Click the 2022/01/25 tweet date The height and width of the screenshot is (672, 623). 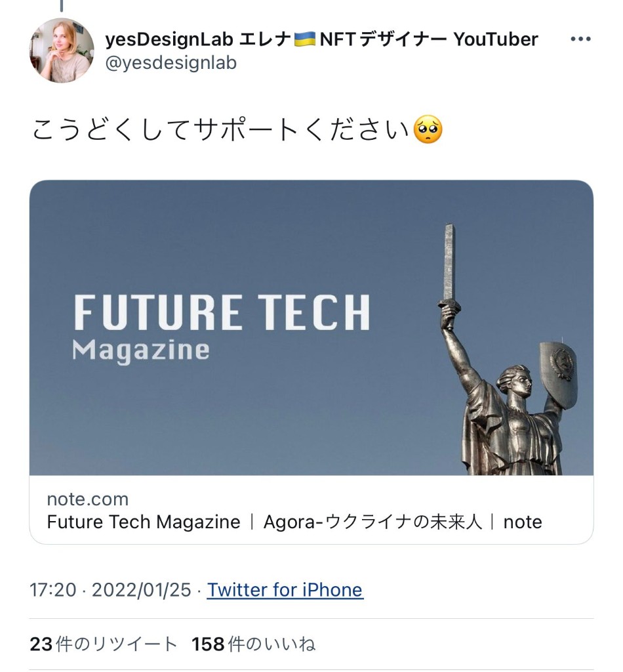click(141, 590)
